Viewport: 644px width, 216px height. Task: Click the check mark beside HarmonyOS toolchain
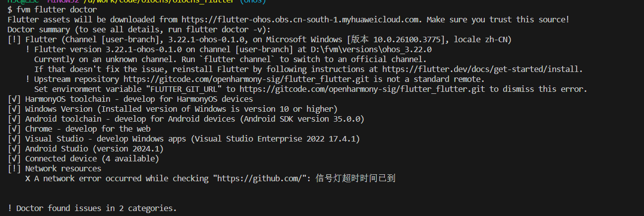14,99
